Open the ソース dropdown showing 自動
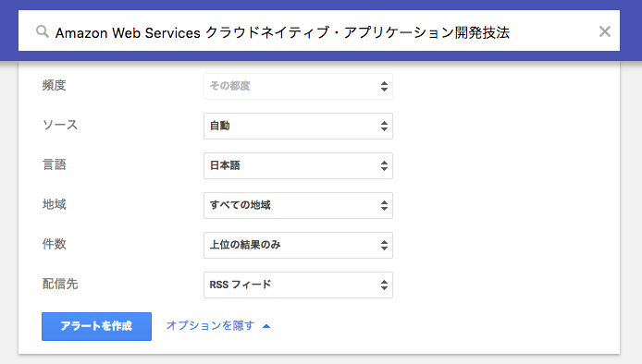Screen dimensions: 642x364 298,126
